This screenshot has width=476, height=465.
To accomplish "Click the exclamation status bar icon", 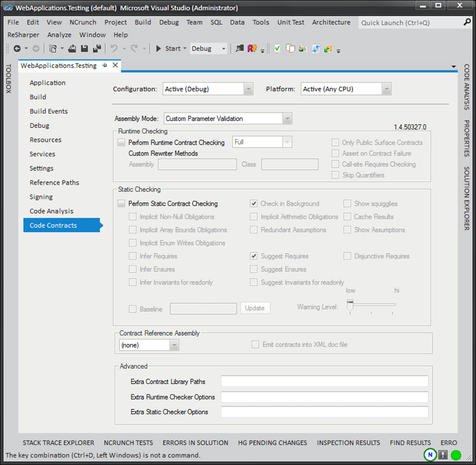I will pos(443,455).
